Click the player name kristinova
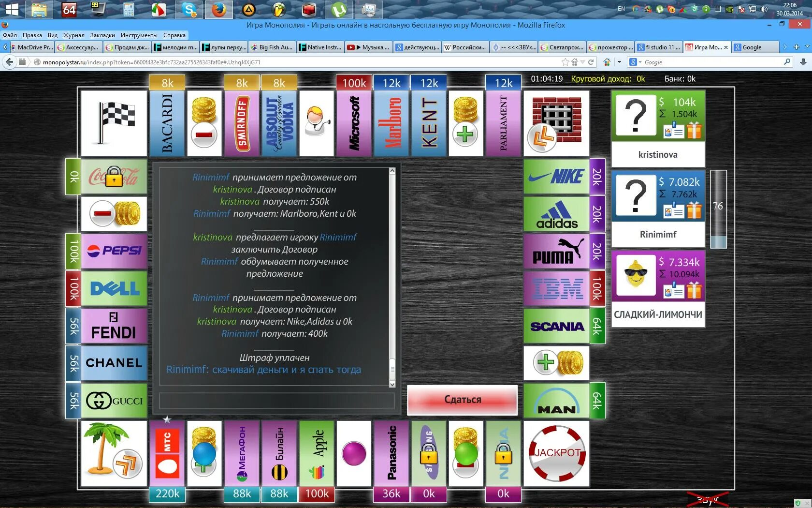This screenshot has height=508, width=812. click(x=658, y=155)
